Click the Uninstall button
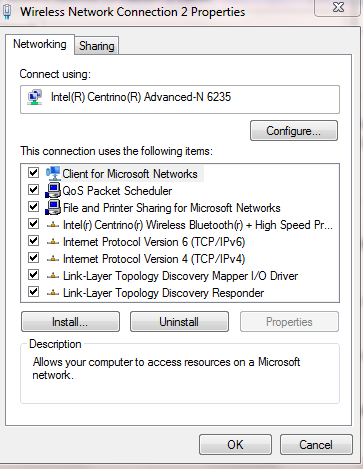Screen dimensions: 363x469 click(179, 322)
